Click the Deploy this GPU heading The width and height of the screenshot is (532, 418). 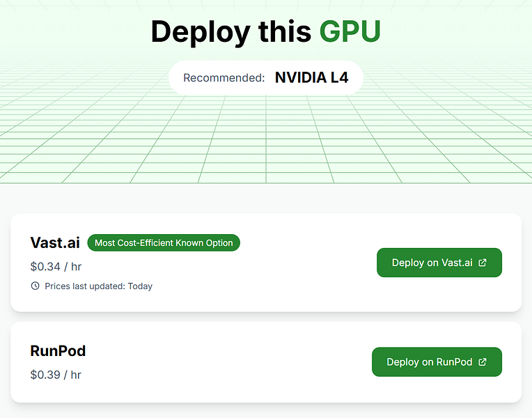tap(266, 31)
